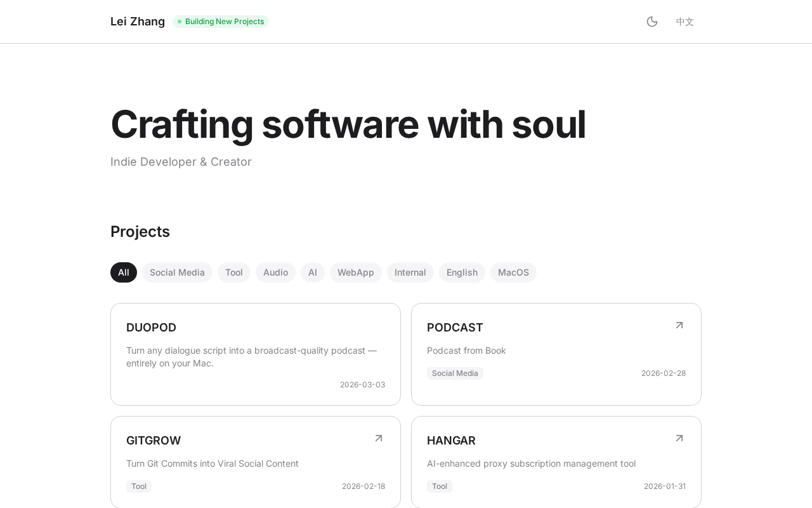
Task: Filter projects by Social Media
Action: pos(177,272)
